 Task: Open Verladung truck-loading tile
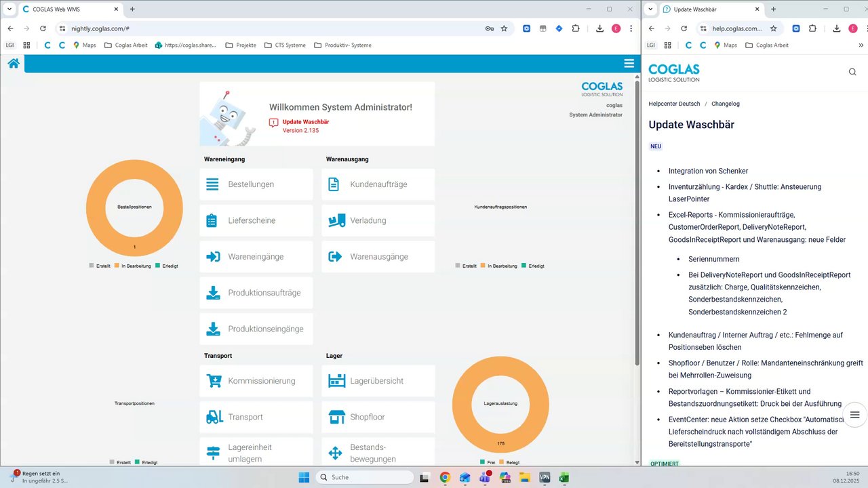(x=378, y=220)
